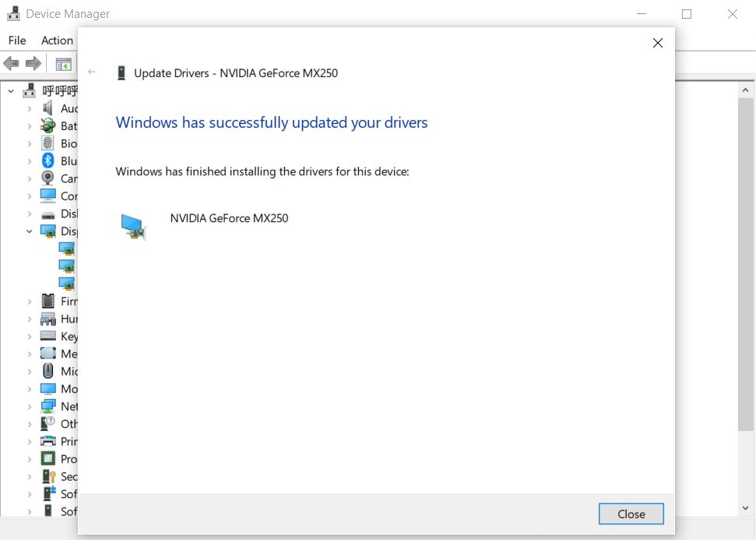
Task: Click the "NVIDIA GeForce MX250" device name text
Action: (x=229, y=218)
